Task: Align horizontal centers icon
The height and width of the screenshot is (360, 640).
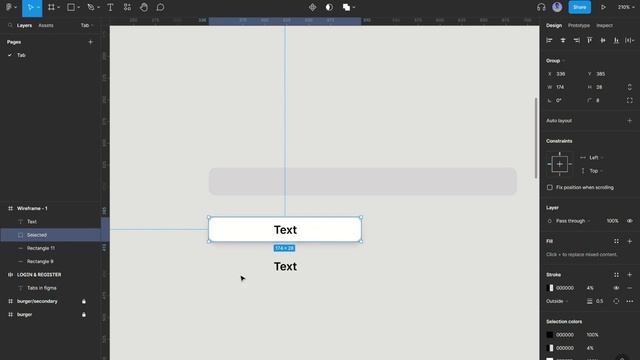Action: click(x=563, y=40)
